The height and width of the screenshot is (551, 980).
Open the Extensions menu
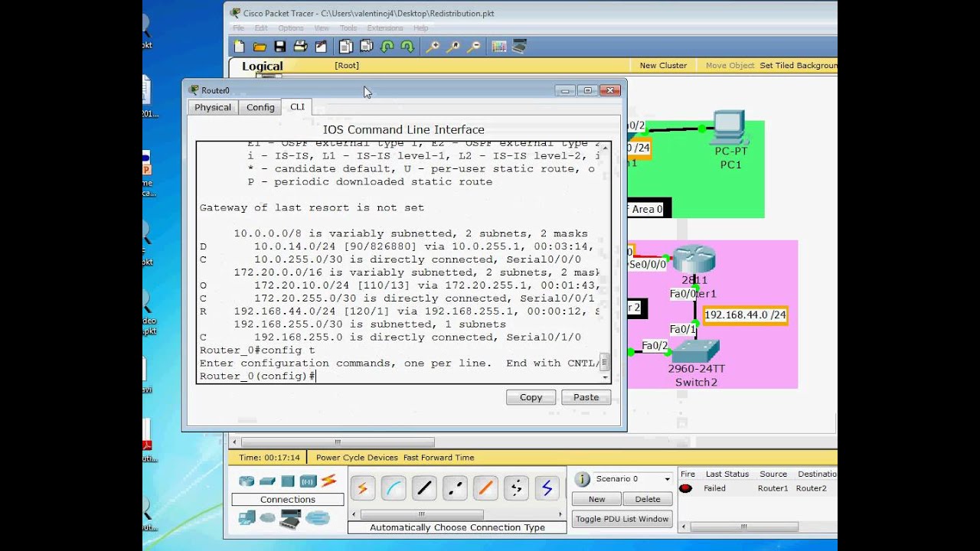pos(385,28)
